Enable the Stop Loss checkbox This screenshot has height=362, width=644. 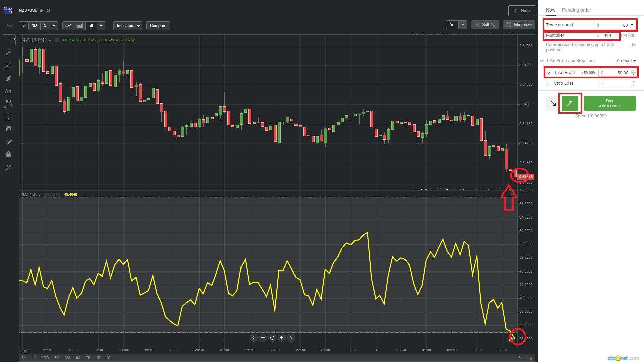point(549,83)
